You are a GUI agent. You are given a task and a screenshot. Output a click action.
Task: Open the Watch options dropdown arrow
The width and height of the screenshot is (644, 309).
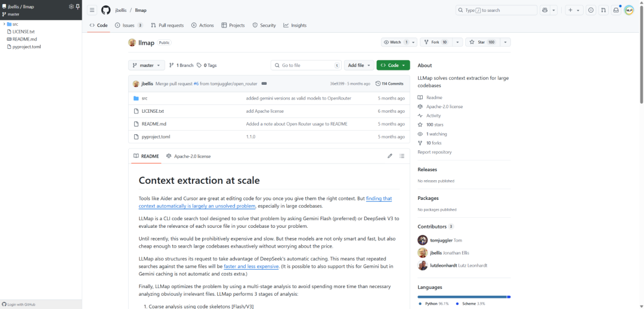pyautogui.click(x=414, y=42)
